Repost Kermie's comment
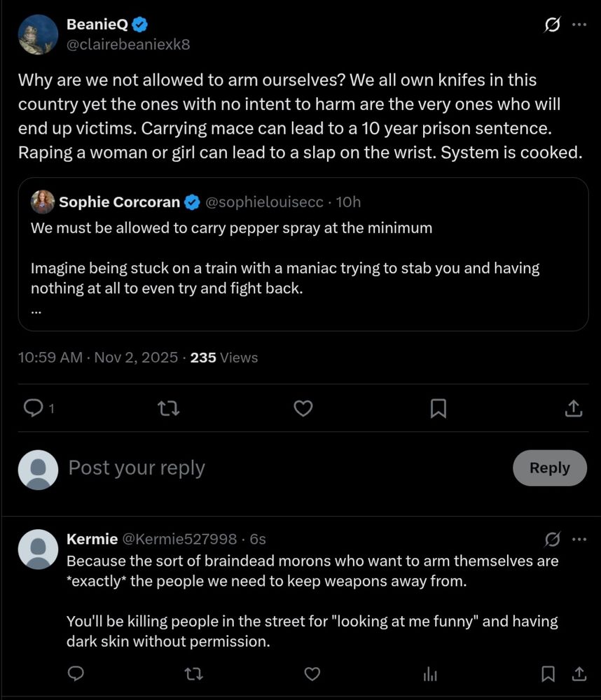This screenshot has width=601, height=700. point(194,673)
